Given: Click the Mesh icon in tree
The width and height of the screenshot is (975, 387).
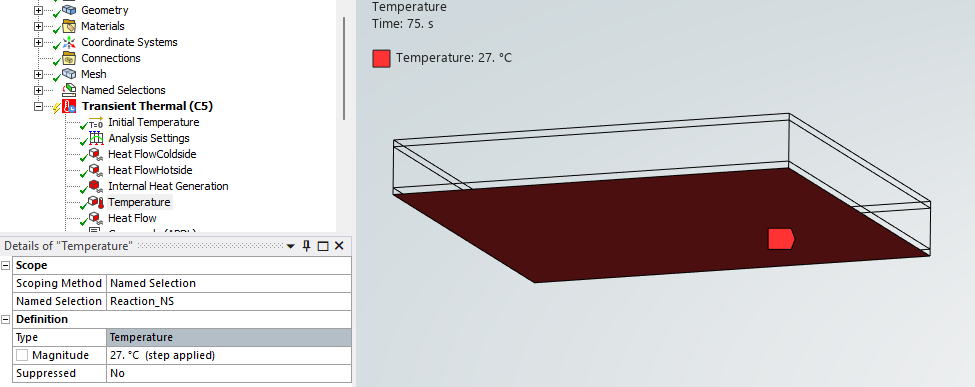Looking at the screenshot, I should click(x=69, y=74).
